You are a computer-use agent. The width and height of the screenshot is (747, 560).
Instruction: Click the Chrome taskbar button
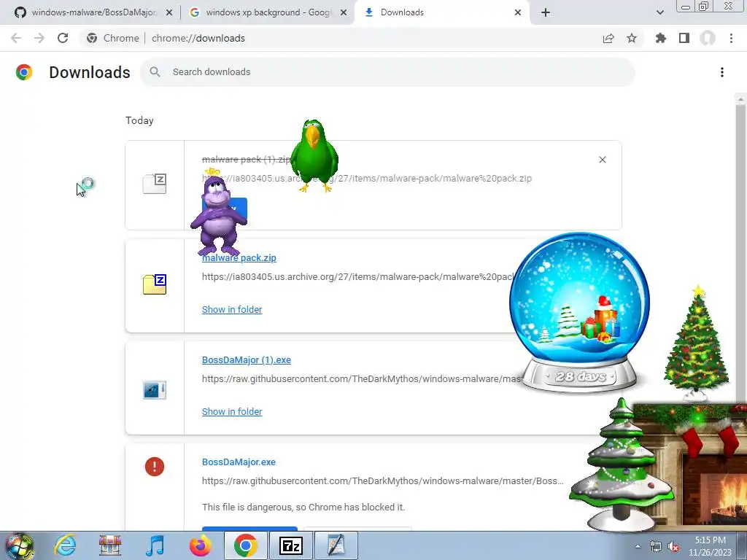coord(245,545)
